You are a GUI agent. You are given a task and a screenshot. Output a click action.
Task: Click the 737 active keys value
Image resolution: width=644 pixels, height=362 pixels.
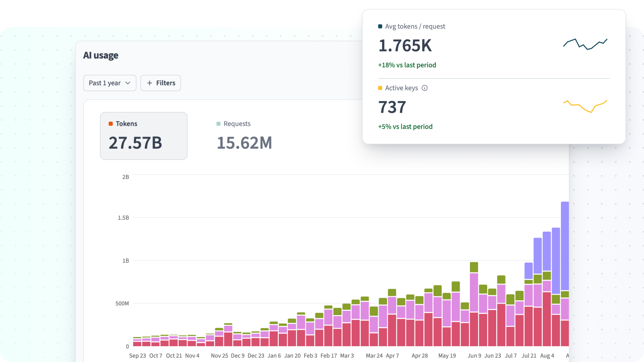pos(392,107)
